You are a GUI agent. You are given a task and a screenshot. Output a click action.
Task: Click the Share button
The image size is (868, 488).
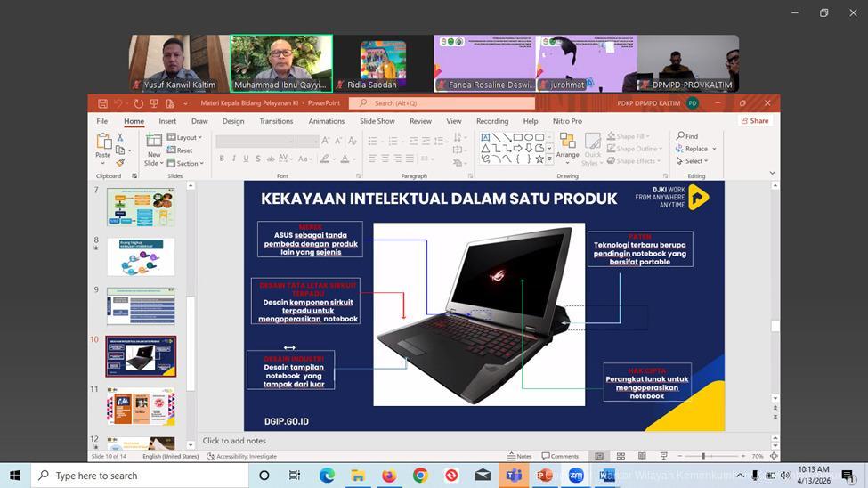click(x=755, y=121)
